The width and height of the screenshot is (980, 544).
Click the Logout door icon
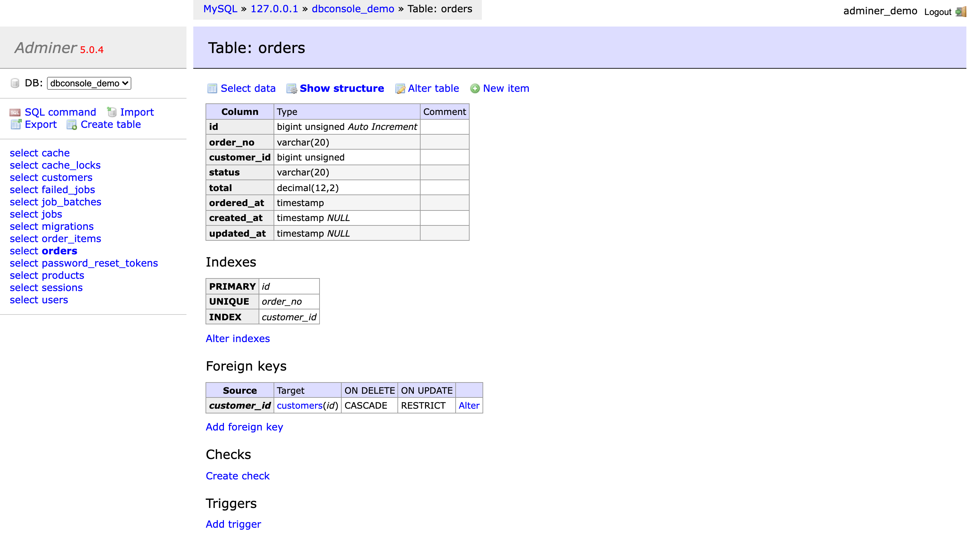click(x=961, y=12)
